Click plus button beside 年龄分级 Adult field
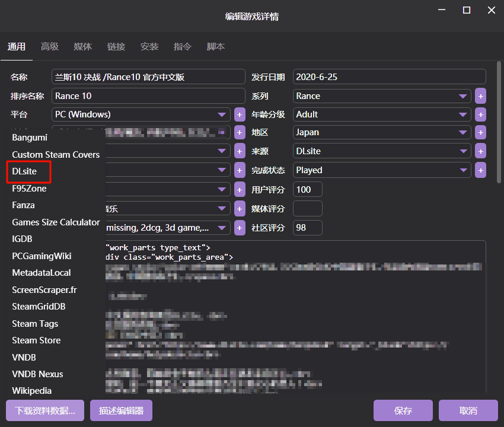This screenshot has height=427, width=504. (x=480, y=114)
